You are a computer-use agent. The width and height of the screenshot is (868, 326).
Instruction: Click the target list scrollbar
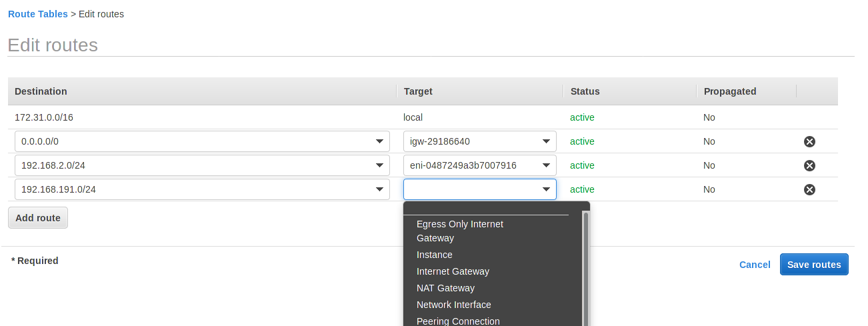[x=586, y=267]
